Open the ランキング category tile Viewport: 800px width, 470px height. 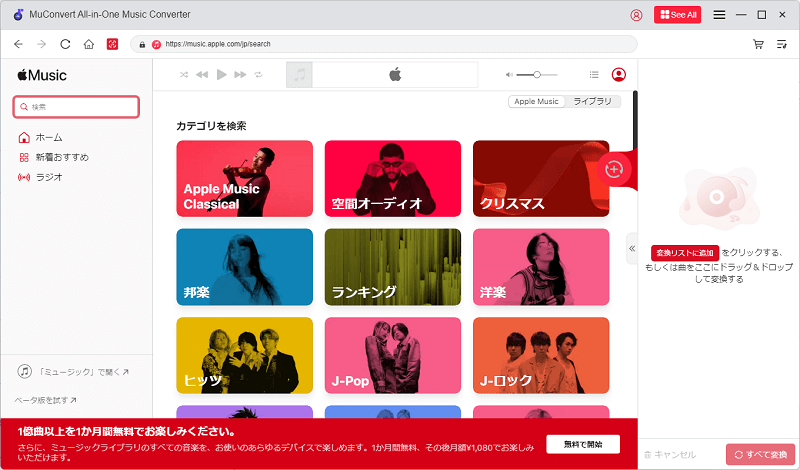[x=393, y=267]
